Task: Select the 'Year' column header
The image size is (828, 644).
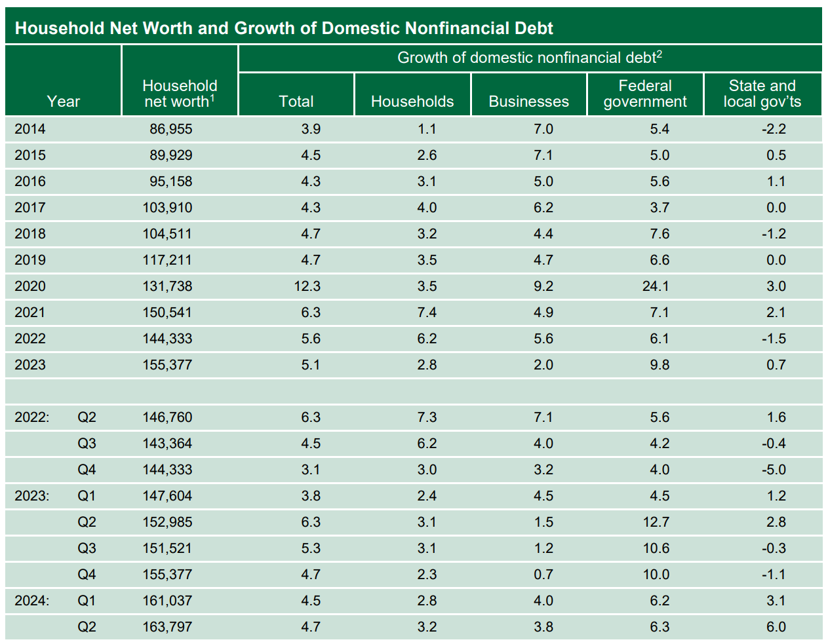Action: point(63,102)
